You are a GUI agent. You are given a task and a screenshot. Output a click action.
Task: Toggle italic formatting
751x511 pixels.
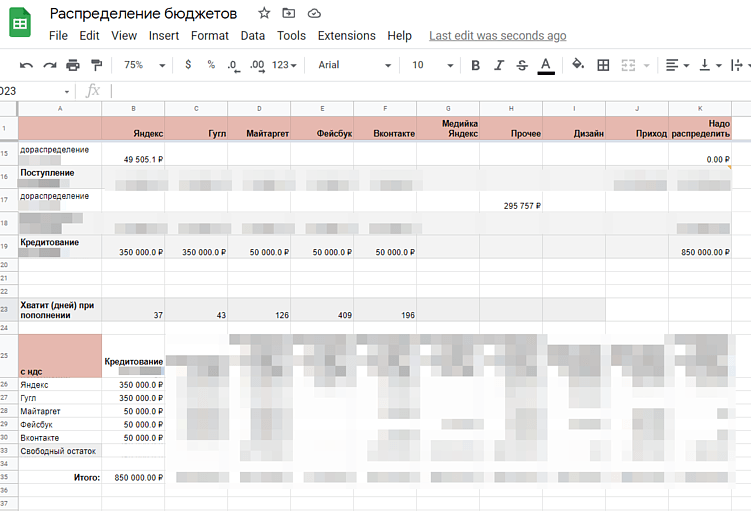499,65
